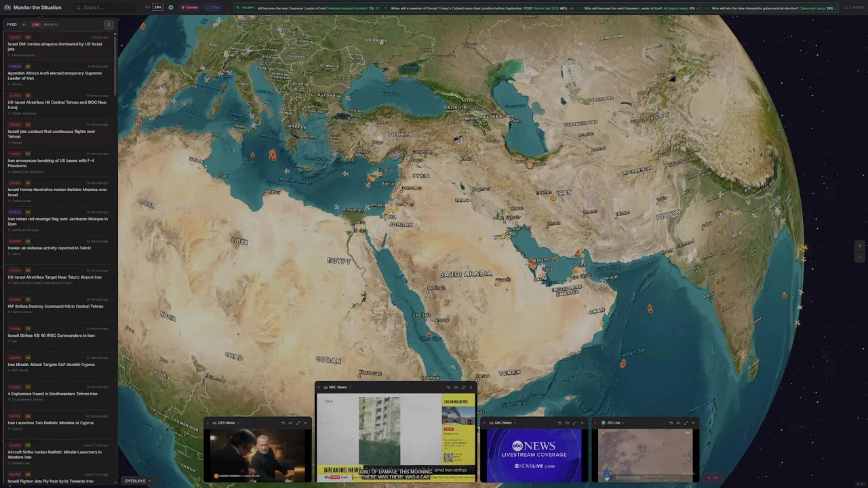Expand the Overlays menu at the bottom

(138, 481)
